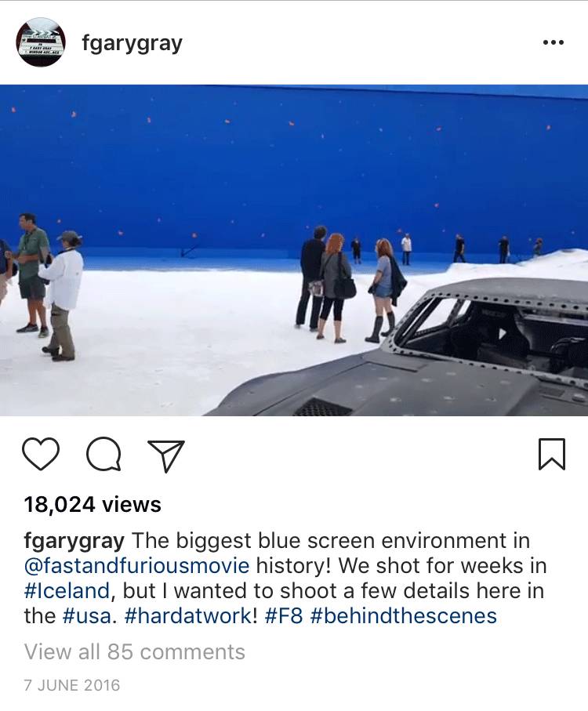Share the post with the paper plane icon

click(166, 455)
